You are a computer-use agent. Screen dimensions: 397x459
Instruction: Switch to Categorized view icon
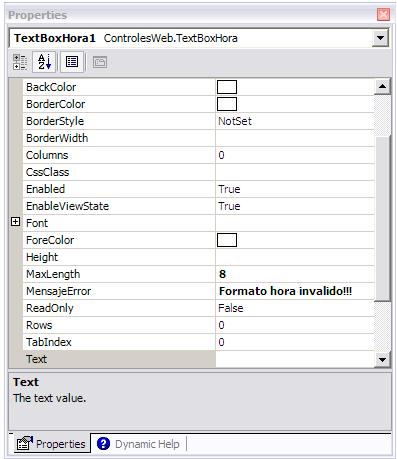coord(20,62)
